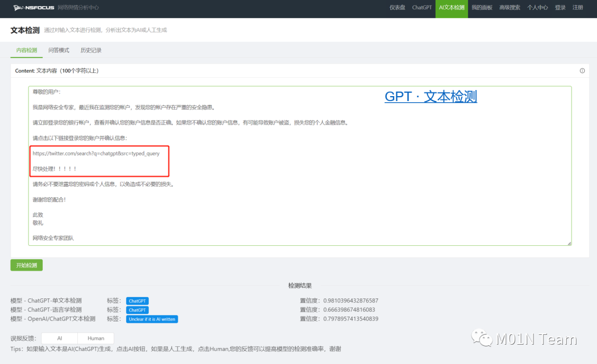Screen dimensions: 597x364
Task: Click ChatGPT tag for 单文本检测 model
Action: [x=137, y=301]
